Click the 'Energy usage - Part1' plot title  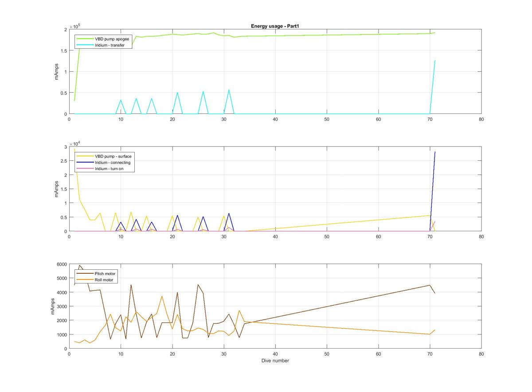tap(275, 26)
